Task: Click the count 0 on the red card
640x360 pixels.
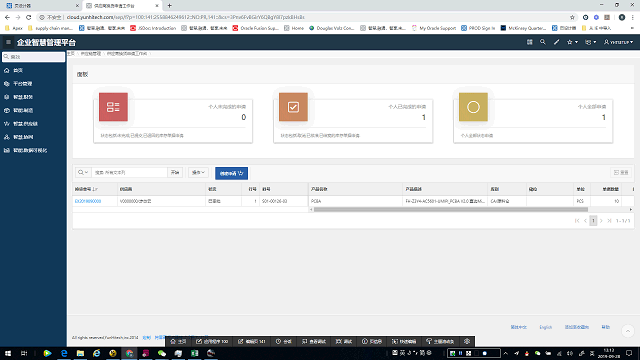Action: pyautogui.click(x=243, y=118)
